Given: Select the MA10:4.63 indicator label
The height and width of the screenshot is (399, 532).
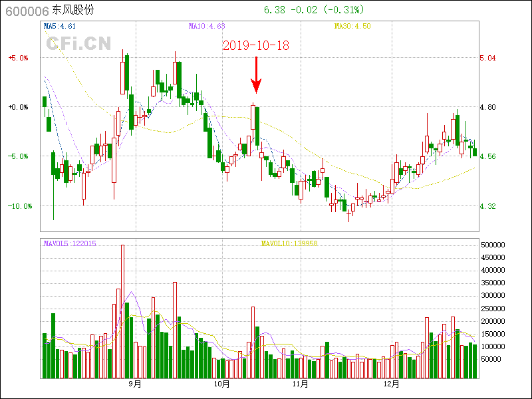Looking at the screenshot, I should [x=207, y=26].
